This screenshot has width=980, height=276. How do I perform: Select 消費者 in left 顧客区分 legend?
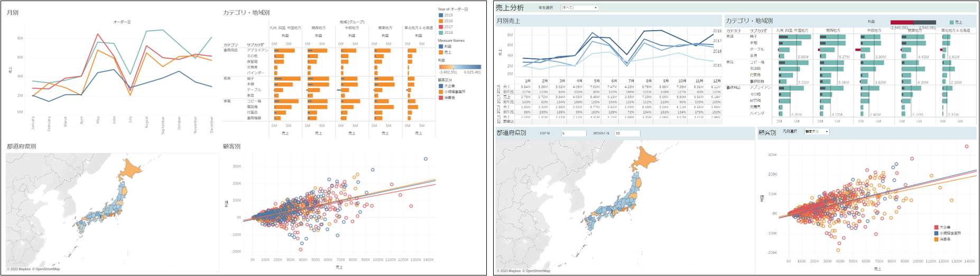point(441,97)
